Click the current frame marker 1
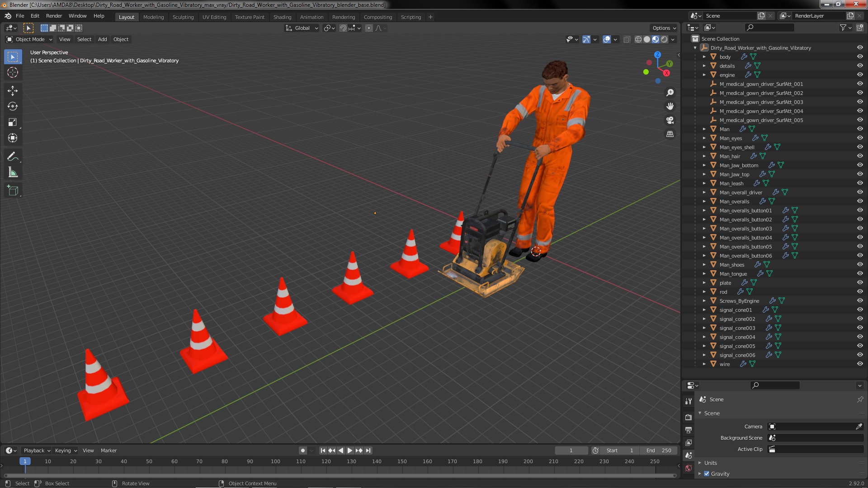 [25, 461]
